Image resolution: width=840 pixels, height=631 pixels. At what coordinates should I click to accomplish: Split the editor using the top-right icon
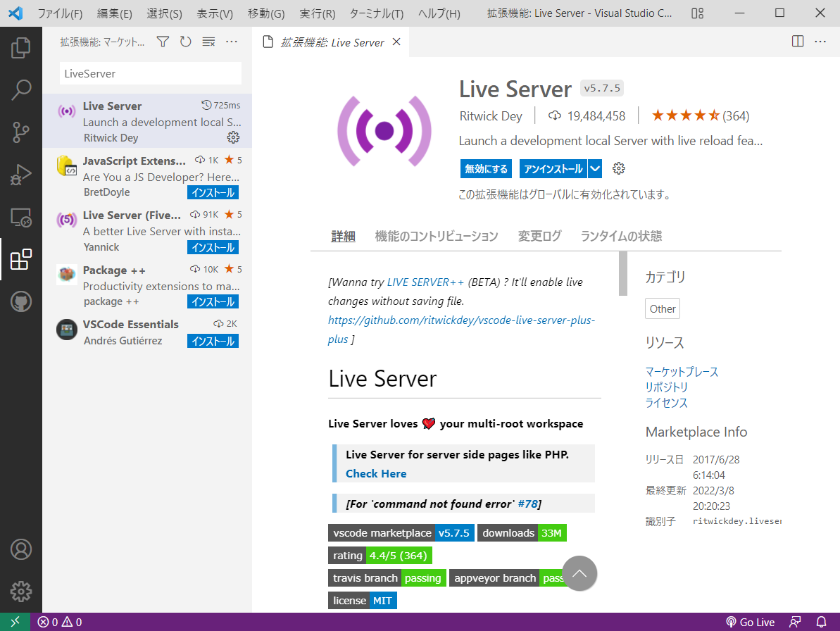click(x=797, y=41)
